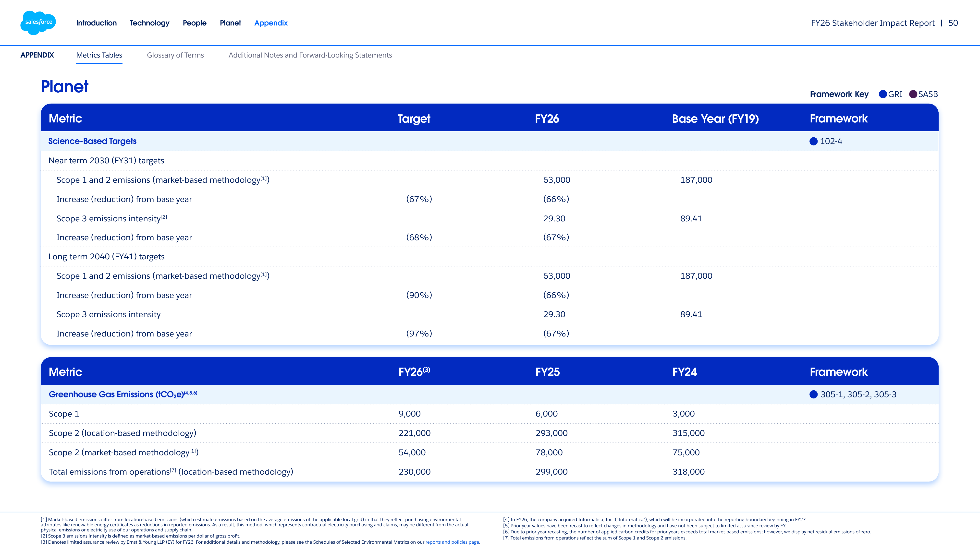The width and height of the screenshot is (980, 551).
Task: Click the APPENDIX section label
Action: 37,55
